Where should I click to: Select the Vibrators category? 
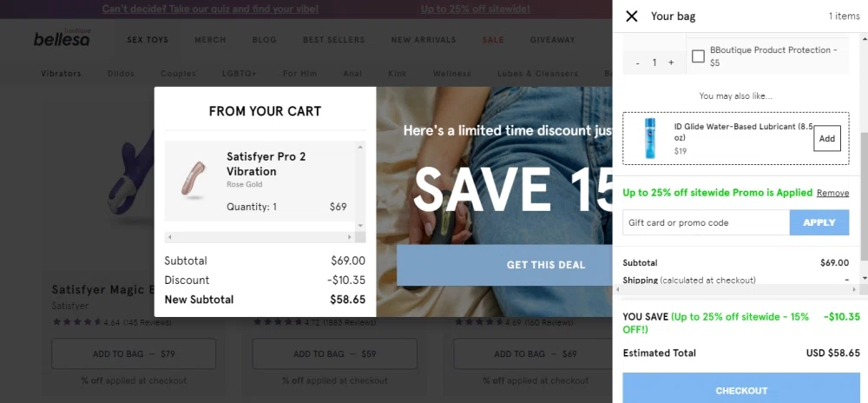pos(61,74)
